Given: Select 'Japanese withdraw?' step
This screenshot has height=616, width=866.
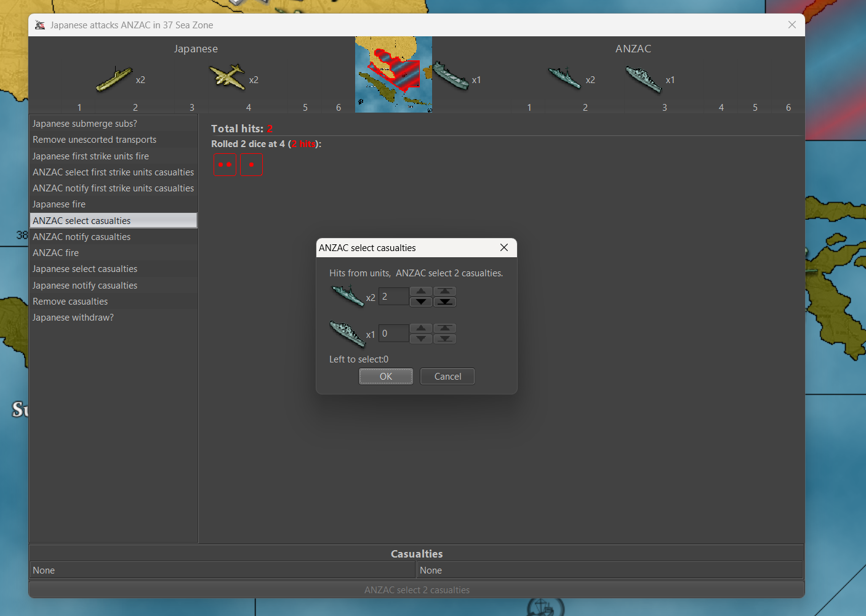Looking at the screenshot, I should click(x=113, y=318).
